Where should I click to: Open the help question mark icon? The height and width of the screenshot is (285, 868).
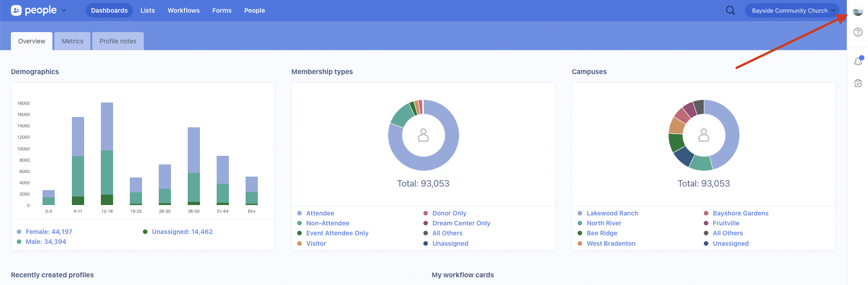click(x=858, y=32)
